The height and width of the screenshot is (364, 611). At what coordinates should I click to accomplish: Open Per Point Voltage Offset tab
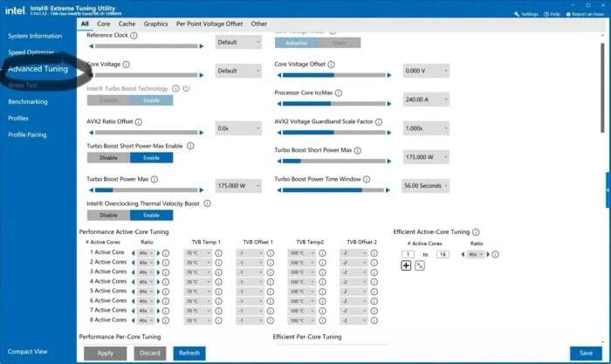[209, 24]
